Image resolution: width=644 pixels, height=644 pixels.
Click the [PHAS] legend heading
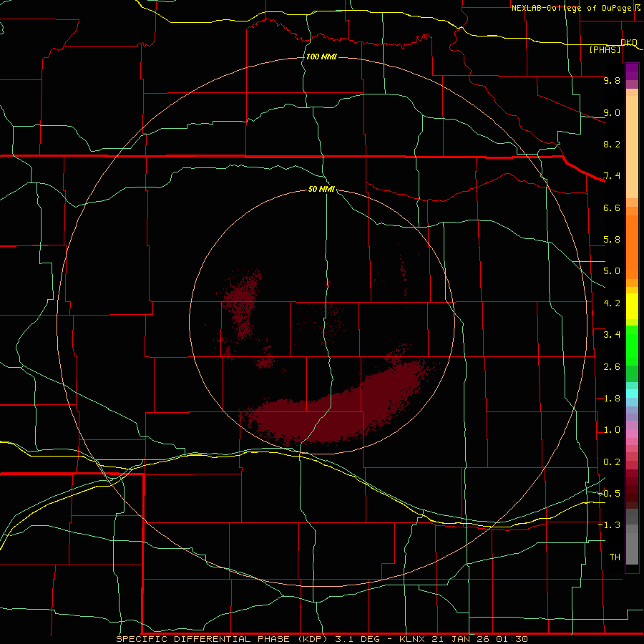pyautogui.click(x=605, y=49)
